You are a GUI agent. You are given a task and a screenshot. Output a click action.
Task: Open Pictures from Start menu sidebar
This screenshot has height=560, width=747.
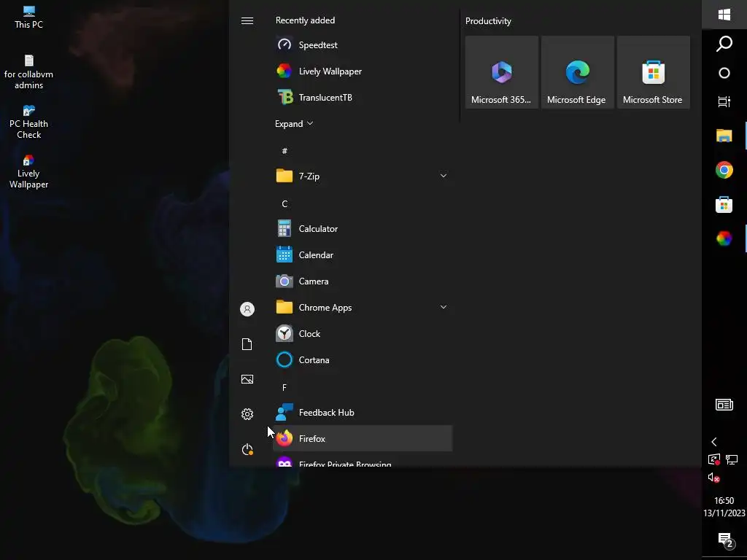pos(247,379)
